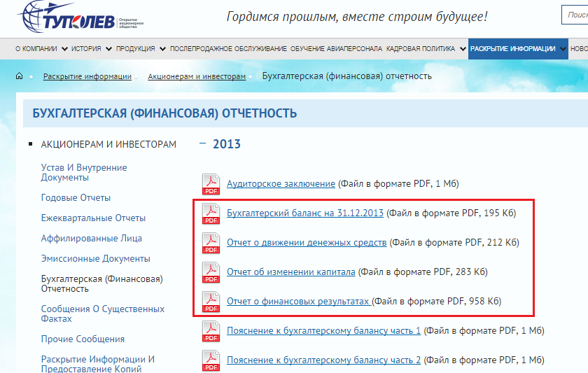The width and height of the screenshot is (588, 373).
Task: Open Отчет о финансовых результатах link
Action: coord(298,302)
